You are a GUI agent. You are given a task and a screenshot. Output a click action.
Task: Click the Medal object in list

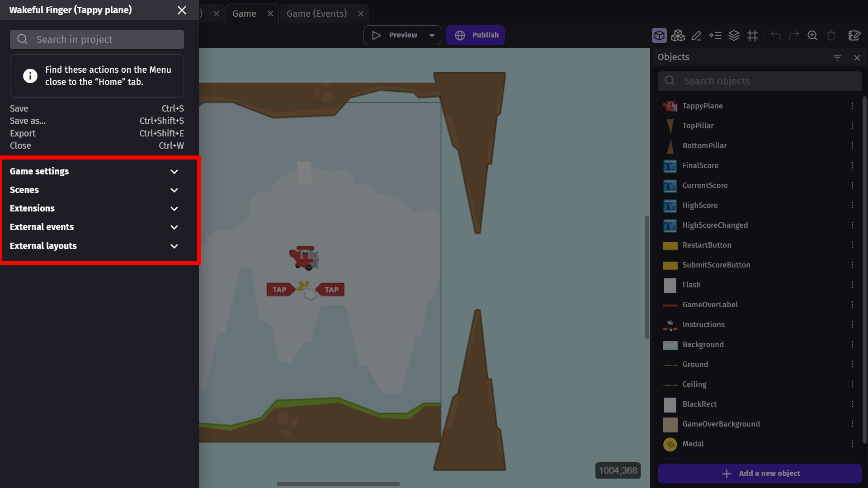click(x=693, y=444)
